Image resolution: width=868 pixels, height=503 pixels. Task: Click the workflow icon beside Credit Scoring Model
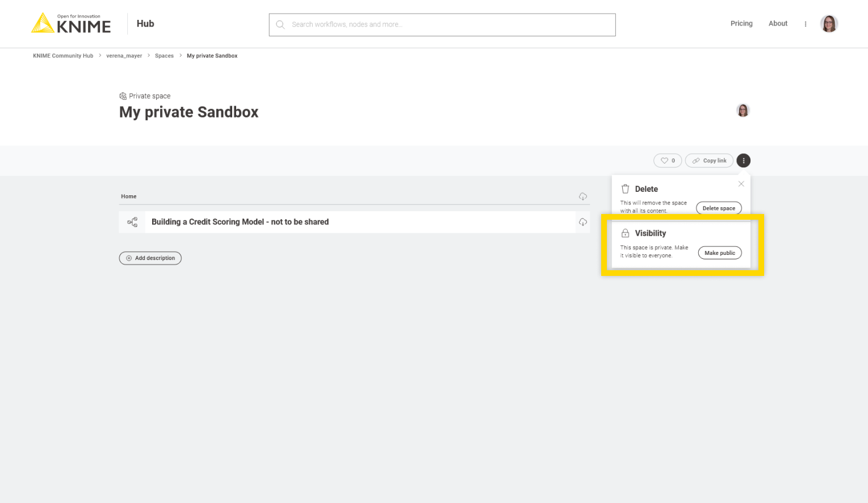point(132,222)
